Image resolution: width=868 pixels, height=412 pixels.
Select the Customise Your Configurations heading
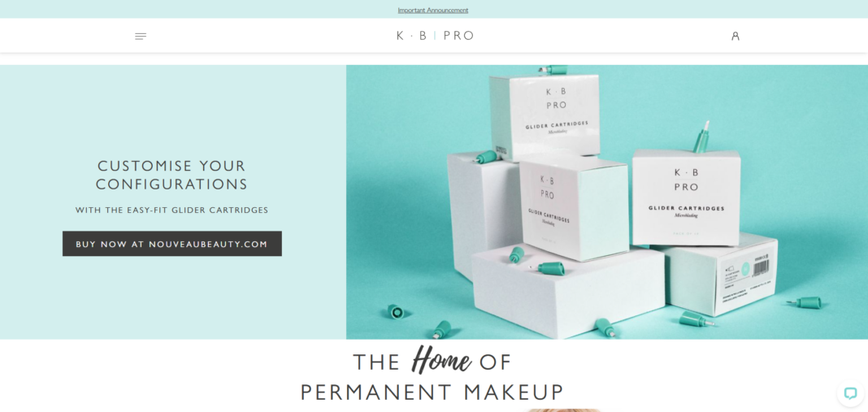(x=171, y=175)
